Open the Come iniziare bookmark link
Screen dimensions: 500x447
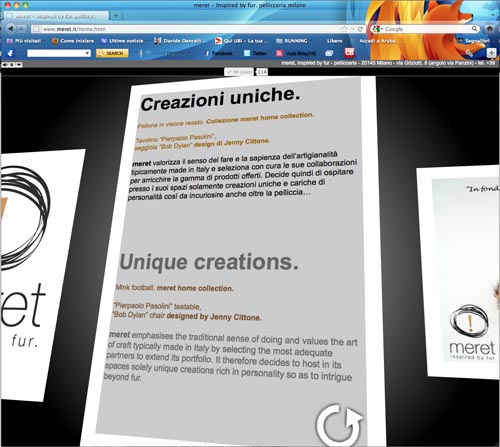(x=73, y=41)
